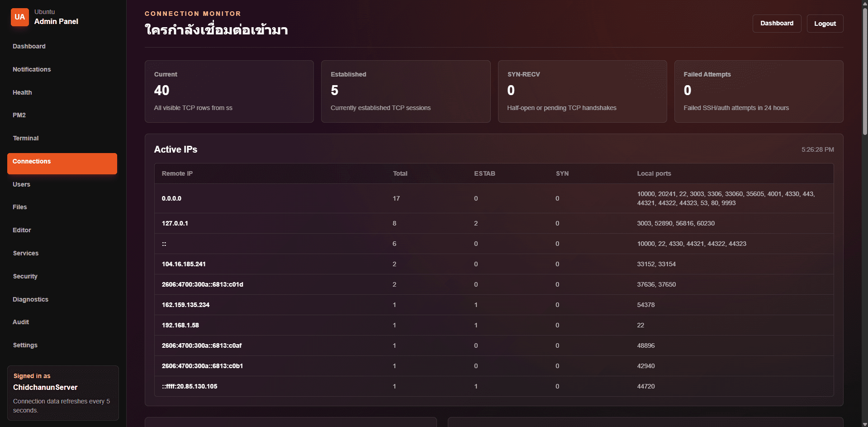Viewport: 868px width, 427px height.
Task: Click the Established sessions card
Action: [x=406, y=91]
